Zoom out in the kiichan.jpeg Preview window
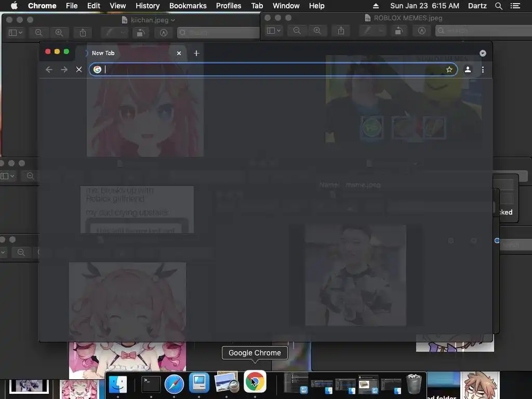Image resolution: width=532 pixels, height=399 pixels. [x=38, y=33]
